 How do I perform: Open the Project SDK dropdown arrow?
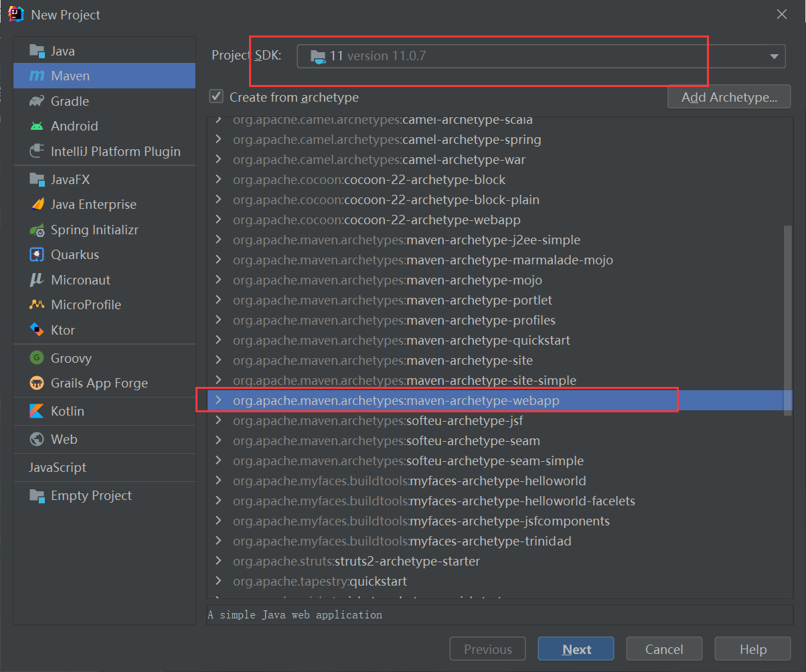(775, 56)
